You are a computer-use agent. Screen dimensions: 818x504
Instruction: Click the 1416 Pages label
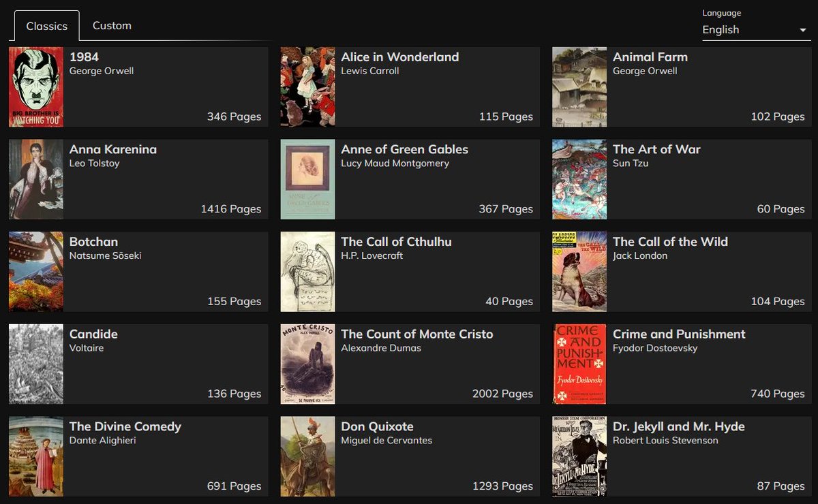tap(231, 209)
